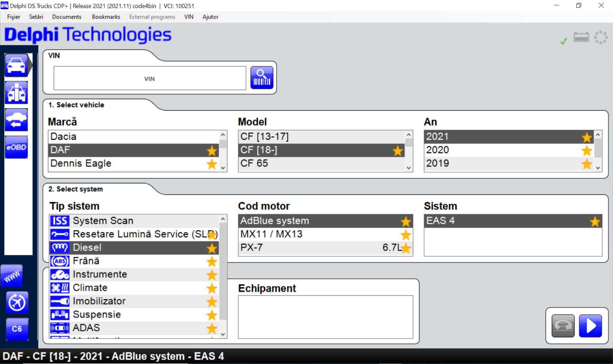Viewport: 613px width, 364px height.
Task: Click the ABS brake icon
Action: (x=60, y=261)
